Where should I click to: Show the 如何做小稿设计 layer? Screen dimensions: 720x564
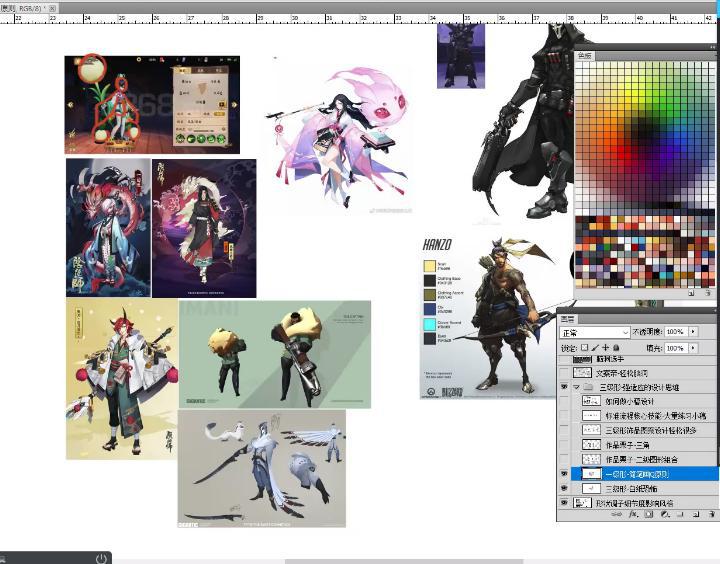pos(564,401)
